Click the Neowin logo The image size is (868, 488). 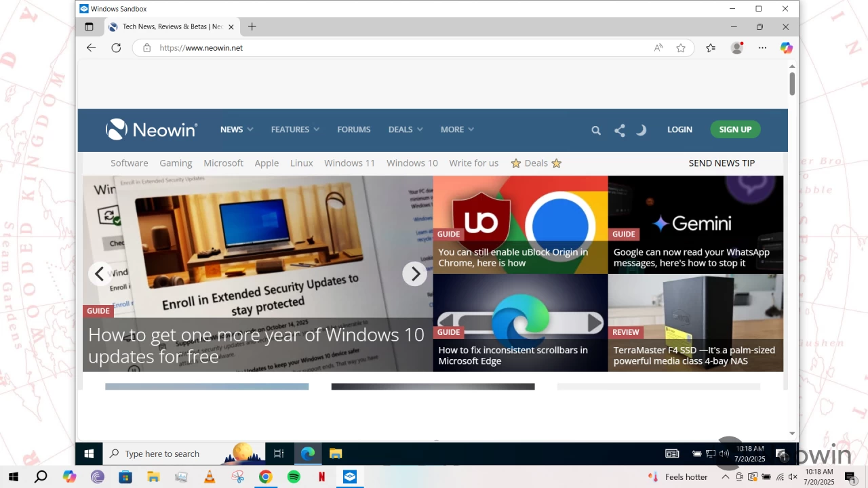(151, 129)
